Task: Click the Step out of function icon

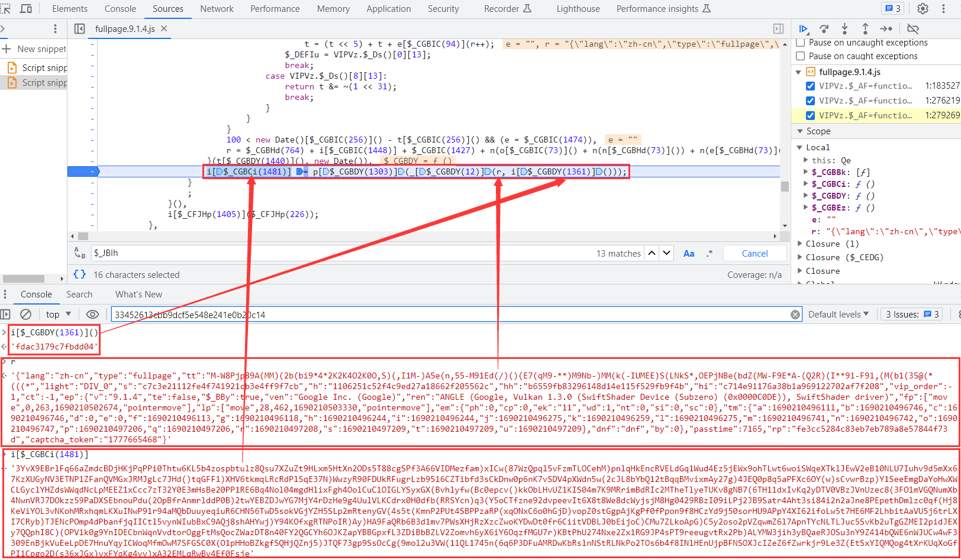Action: point(865,29)
